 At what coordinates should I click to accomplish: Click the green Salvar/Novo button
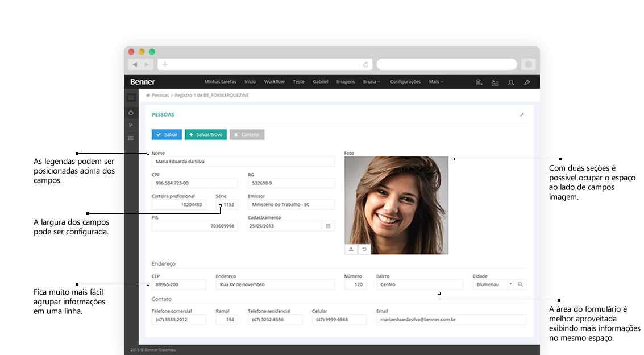pyautogui.click(x=205, y=135)
